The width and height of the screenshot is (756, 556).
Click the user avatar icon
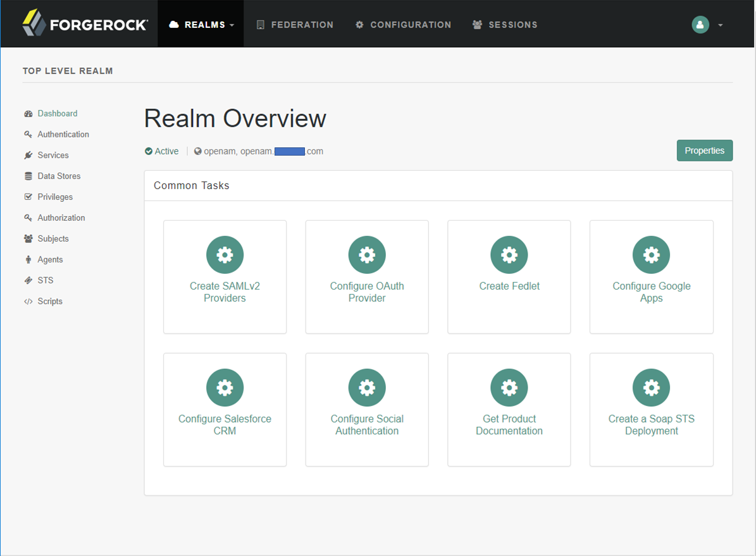[x=700, y=25]
